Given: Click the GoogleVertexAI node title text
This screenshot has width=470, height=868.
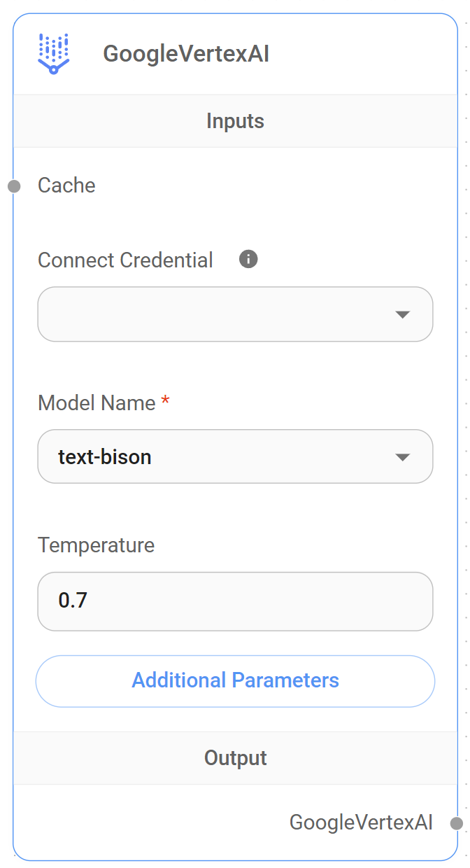Looking at the screenshot, I should click(x=186, y=51).
